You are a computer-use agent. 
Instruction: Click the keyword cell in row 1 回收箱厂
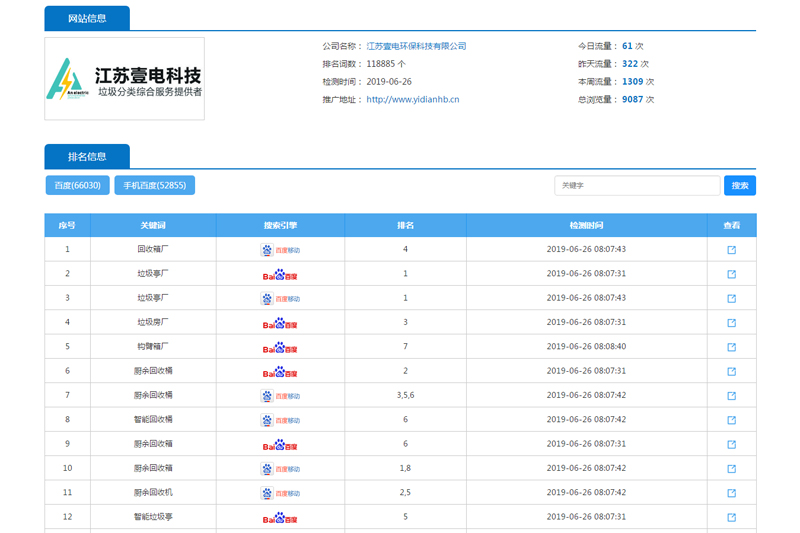153,249
